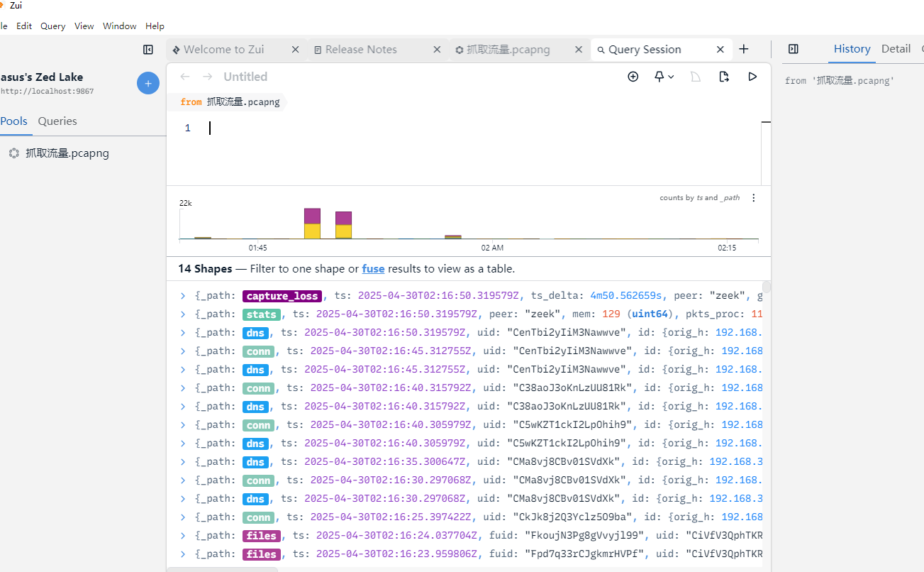Click the pool icon beside 抓取流量.pcapng in sidebar
Image resolution: width=924 pixels, height=572 pixels.
[14, 153]
